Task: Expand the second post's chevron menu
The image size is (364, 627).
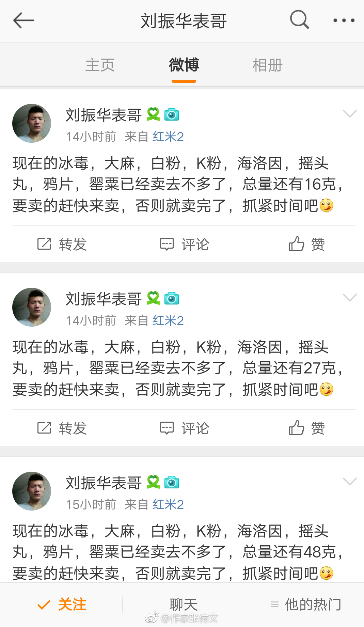Action: tap(350, 297)
